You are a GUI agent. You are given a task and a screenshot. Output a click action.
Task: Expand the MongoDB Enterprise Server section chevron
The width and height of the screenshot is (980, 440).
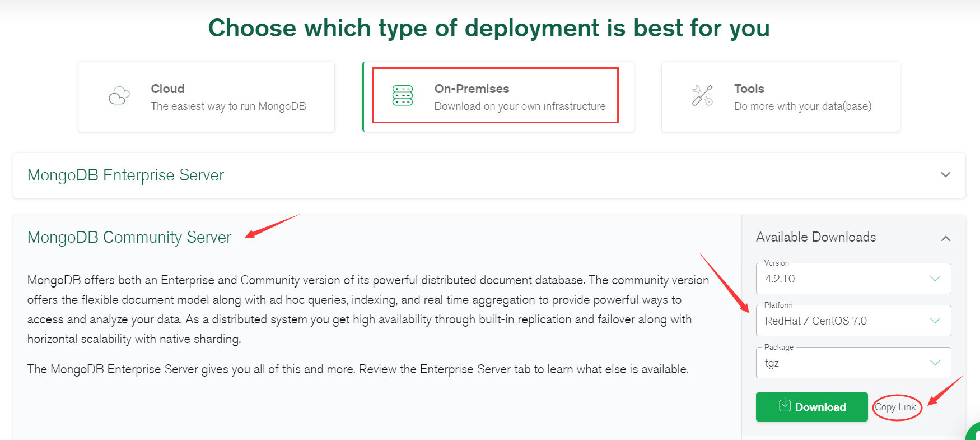click(x=946, y=175)
